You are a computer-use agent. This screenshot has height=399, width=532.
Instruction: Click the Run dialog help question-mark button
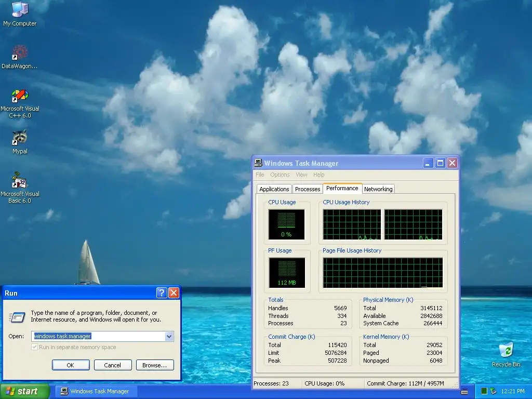click(162, 293)
